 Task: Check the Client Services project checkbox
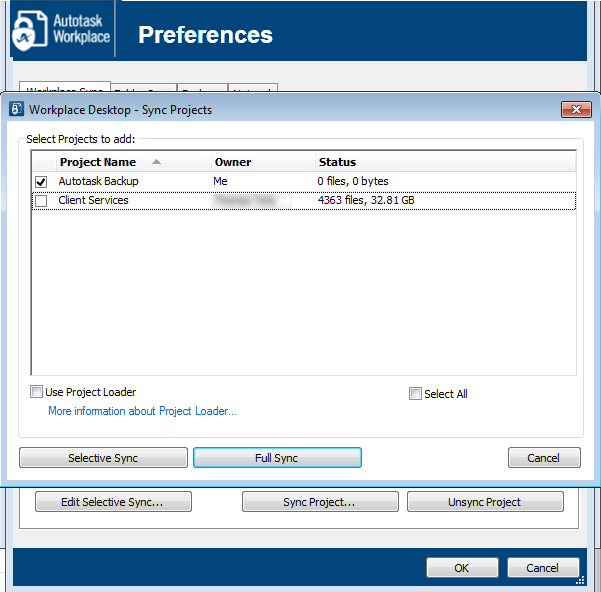41,201
